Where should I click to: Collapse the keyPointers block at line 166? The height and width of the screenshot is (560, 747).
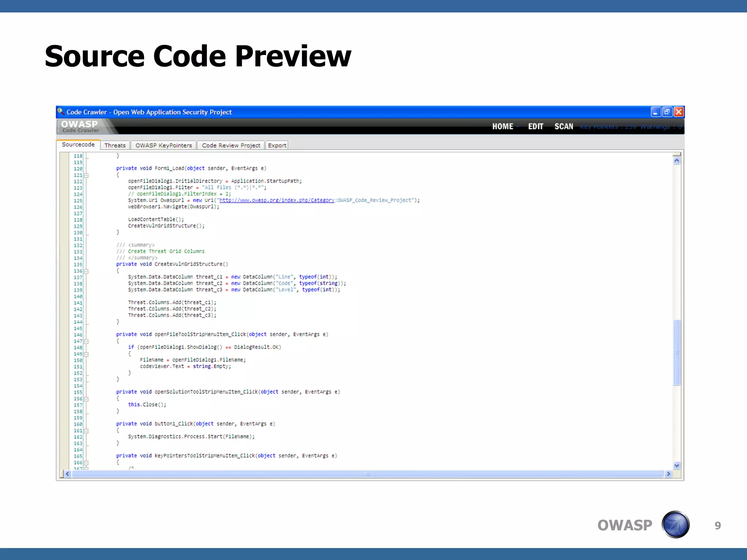(86, 463)
